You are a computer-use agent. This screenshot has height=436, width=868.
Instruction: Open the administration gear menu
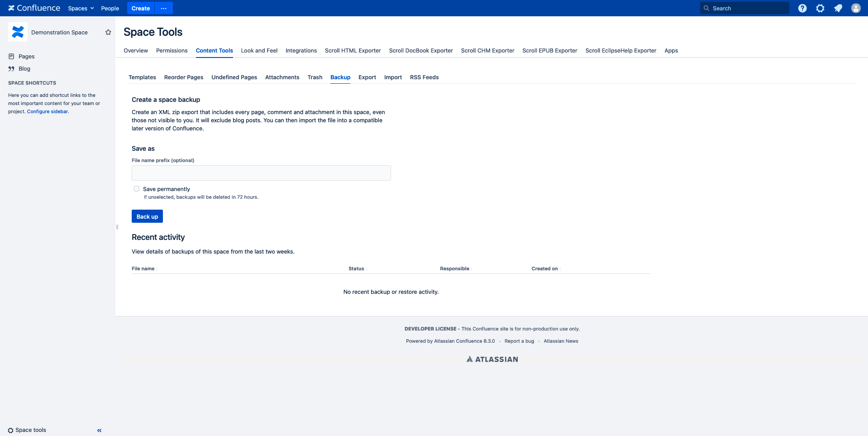tap(820, 8)
